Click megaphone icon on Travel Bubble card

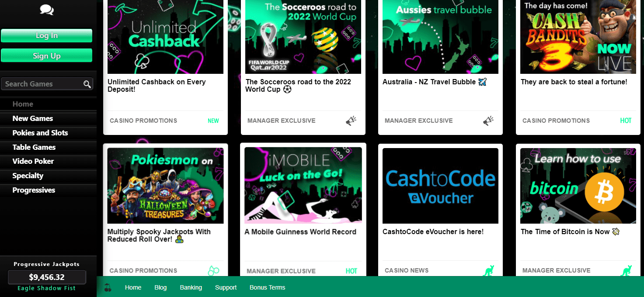(x=488, y=121)
